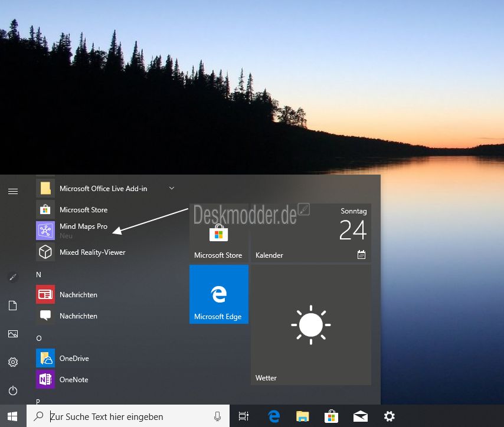This screenshot has height=427, width=504.
Task: Activate the microphone icon in search box
Action: click(217, 416)
